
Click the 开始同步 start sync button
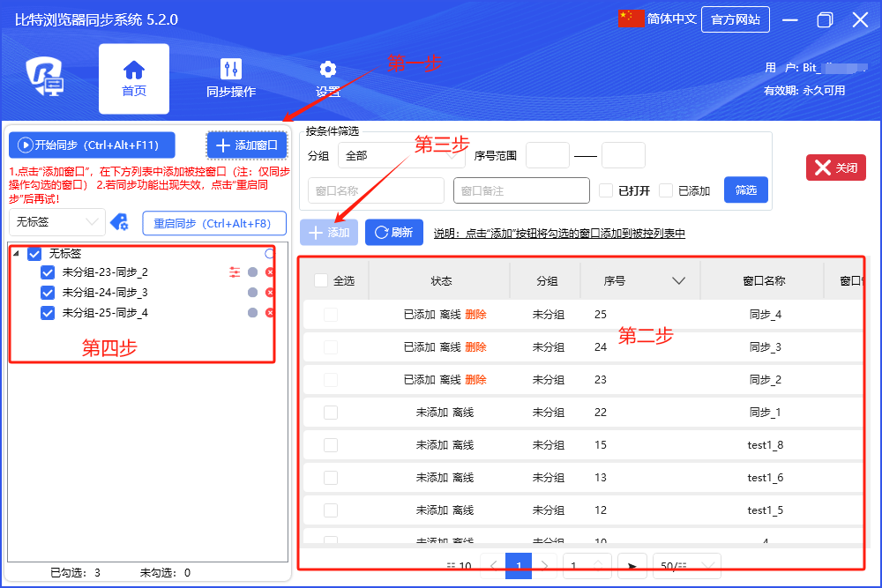[x=92, y=145]
